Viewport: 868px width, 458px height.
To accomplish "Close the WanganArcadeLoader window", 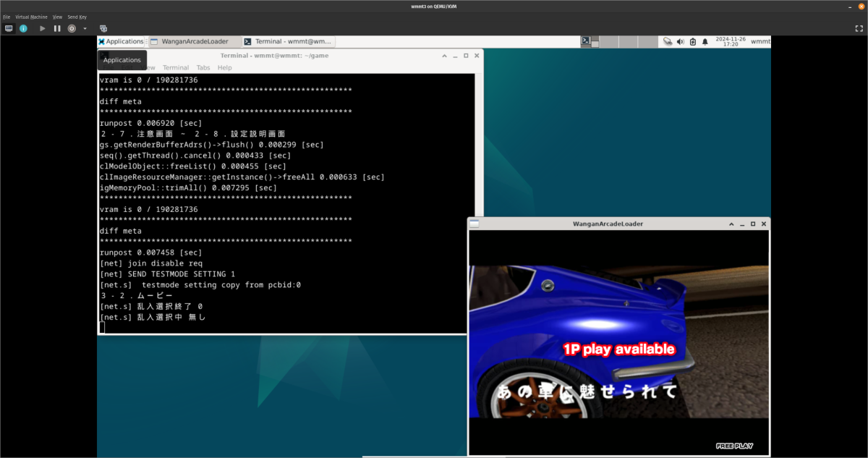I will tap(764, 224).
